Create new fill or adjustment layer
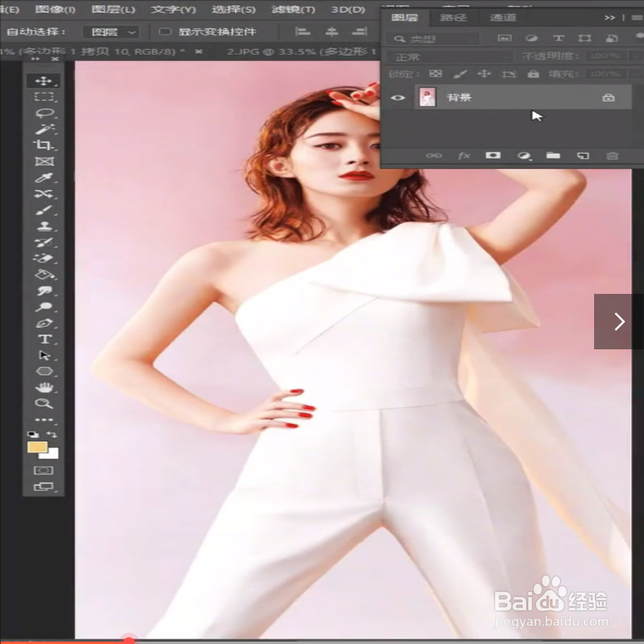644x644 pixels. tap(524, 156)
